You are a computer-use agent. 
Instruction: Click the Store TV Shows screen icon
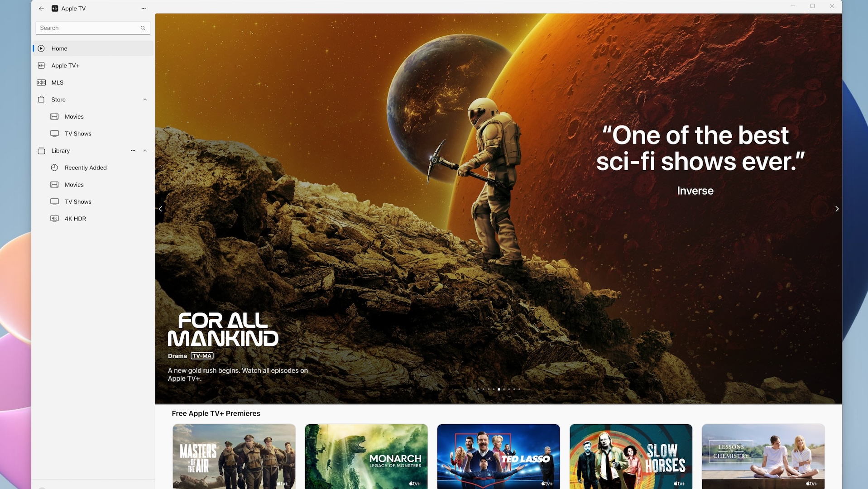[54, 134]
